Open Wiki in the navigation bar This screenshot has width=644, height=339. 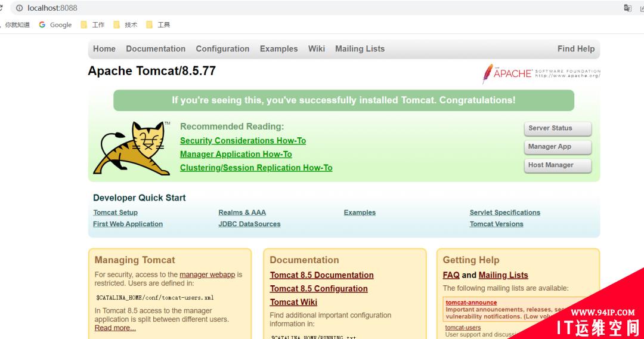pos(317,49)
